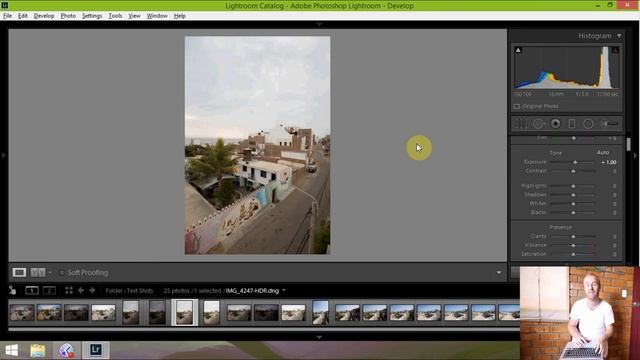Open the Help menu
The height and width of the screenshot is (360, 640).
point(180,16)
